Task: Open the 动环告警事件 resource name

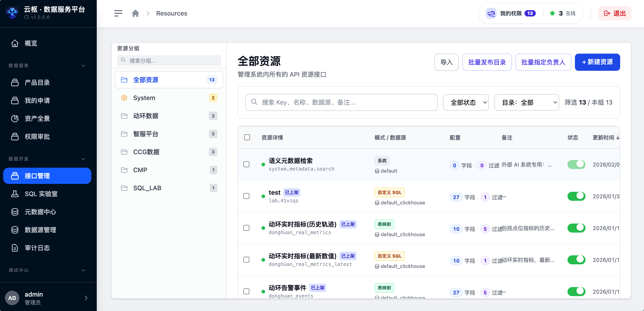Action: pyautogui.click(x=287, y=288)
